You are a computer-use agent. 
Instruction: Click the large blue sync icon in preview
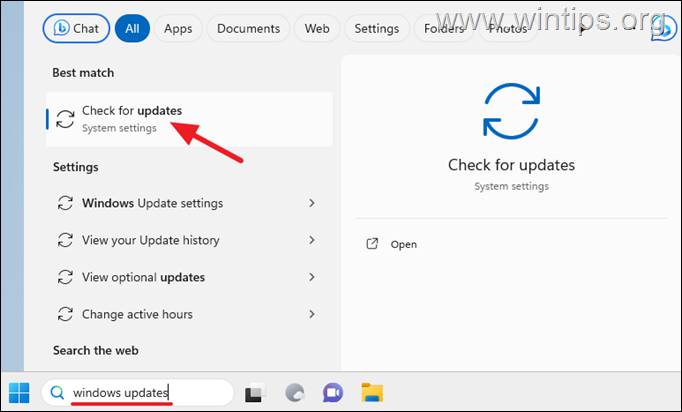click(512, 111)
